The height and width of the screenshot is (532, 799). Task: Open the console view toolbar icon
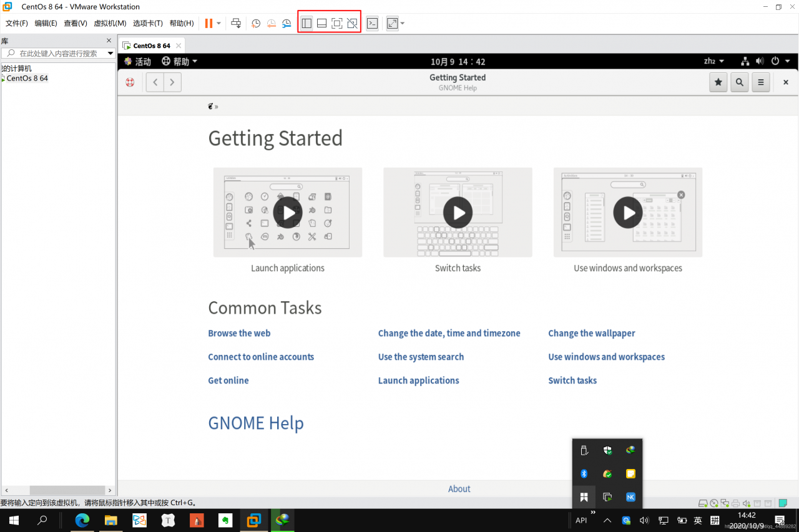pyautogui.click(x=372, y=23)
